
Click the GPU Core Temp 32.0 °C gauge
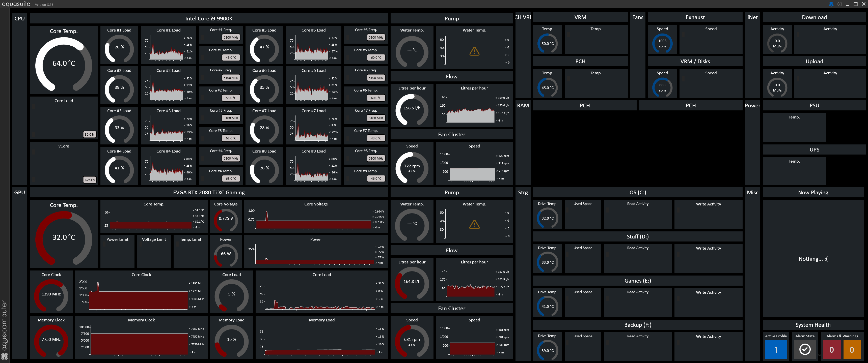64,237
